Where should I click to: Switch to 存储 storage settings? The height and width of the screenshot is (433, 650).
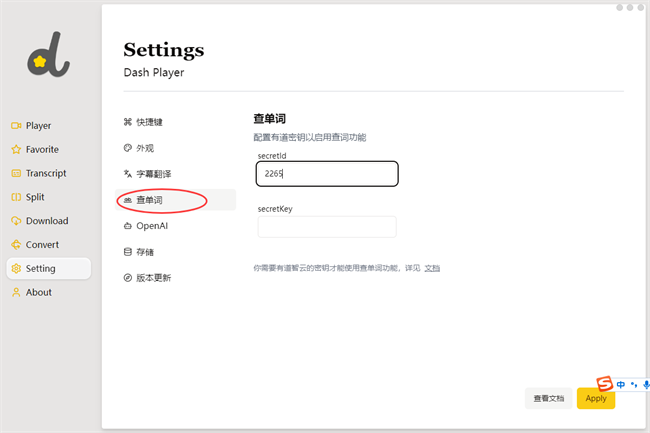175,252
